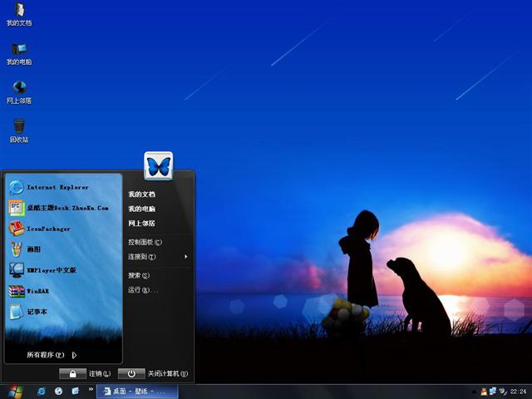Screen dimensions: 532x399
Task: Click the power 关闭计算机 shutdown button
Action: [131, 373]
